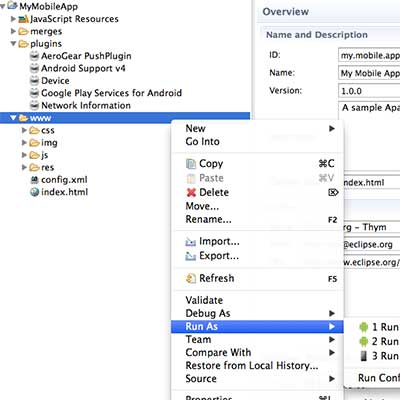This screenshot has width=400, height=400.
Task: Open the index.html globe icon
Action: pyautogui.click(x=34, y=192)
